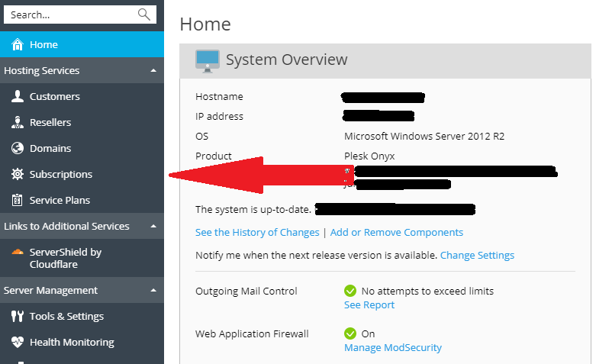Open the See Report link
This screenshot has width=596, height=364.
click(x=369, y=304)
